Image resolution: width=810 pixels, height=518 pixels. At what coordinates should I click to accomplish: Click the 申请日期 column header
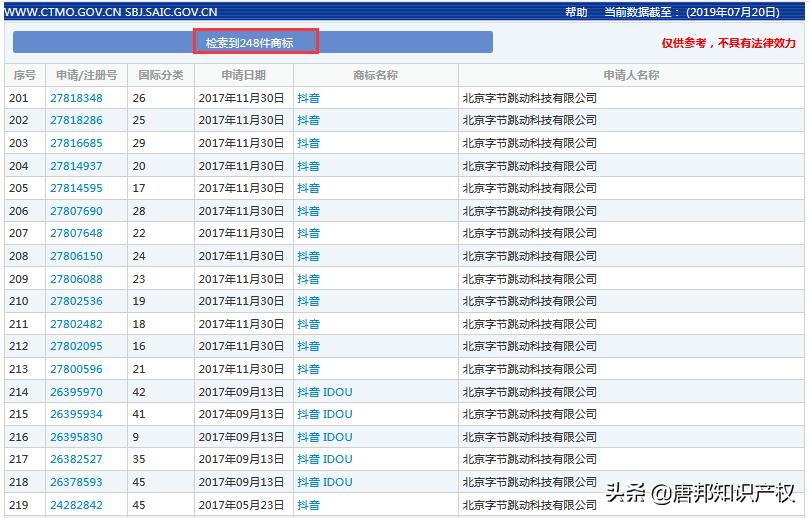tap(243, 75)
